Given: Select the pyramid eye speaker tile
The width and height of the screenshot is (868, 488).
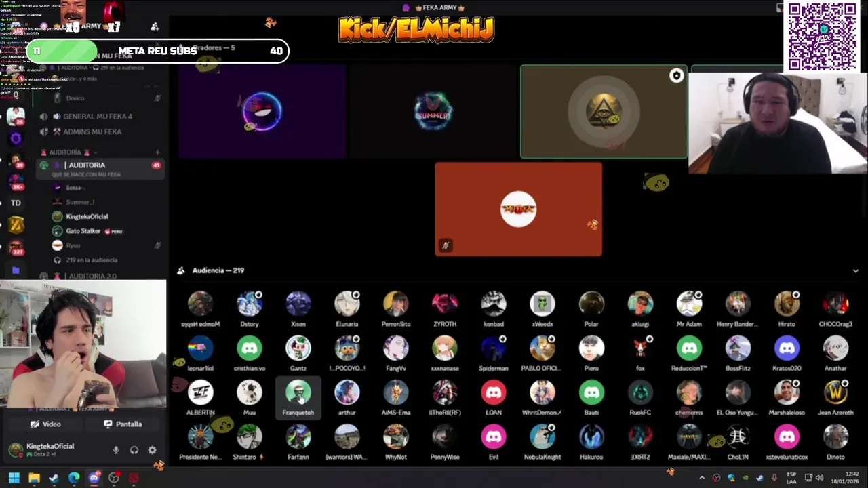Looking at the screenshot, I should click(604, 112).
